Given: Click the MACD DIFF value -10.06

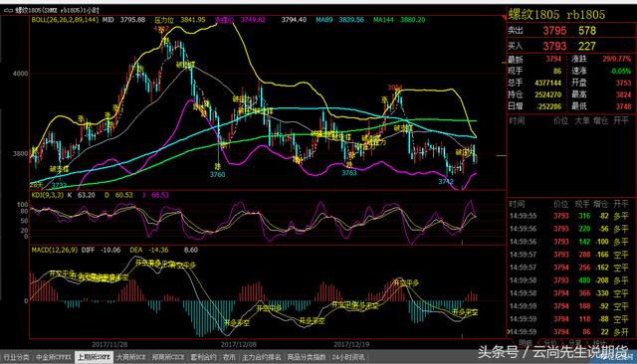Looking at the screenshot, I should [109, 250].
